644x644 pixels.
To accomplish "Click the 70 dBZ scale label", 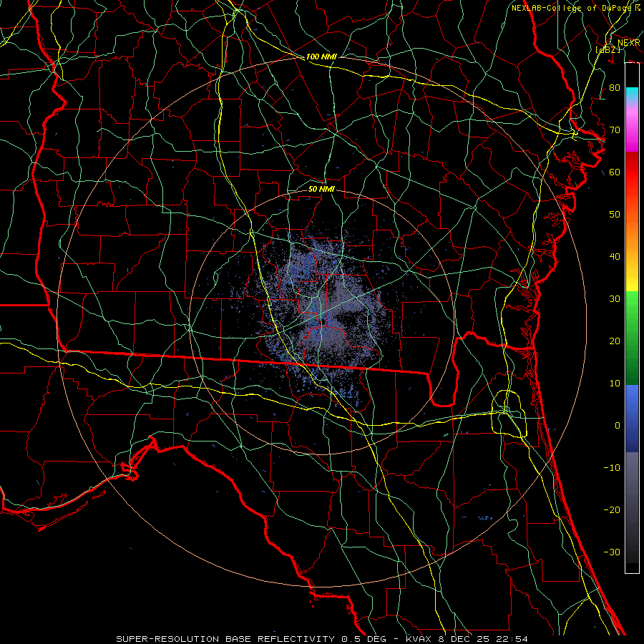I will pyautogui.click(x=615, y=130).
